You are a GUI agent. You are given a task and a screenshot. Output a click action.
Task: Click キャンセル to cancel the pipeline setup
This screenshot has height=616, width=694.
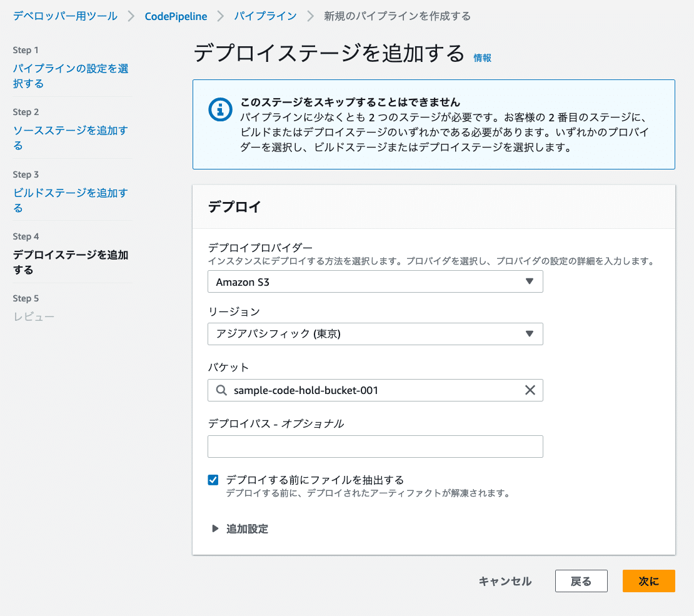tap(504, 581)
